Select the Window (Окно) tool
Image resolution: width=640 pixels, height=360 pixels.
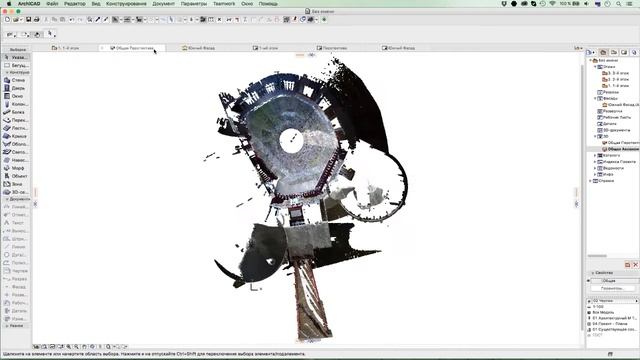(16, 96)
